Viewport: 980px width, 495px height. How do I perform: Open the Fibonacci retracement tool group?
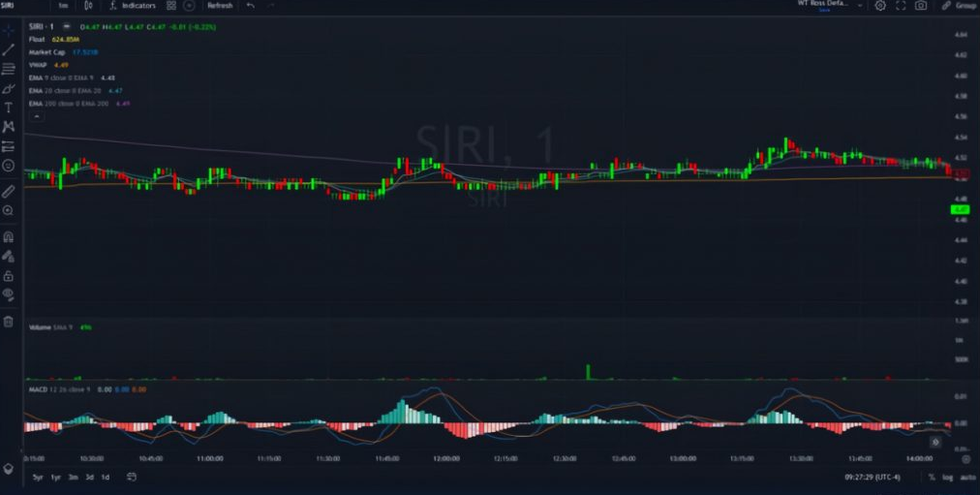pyautogui.click(x=8, y=69)
